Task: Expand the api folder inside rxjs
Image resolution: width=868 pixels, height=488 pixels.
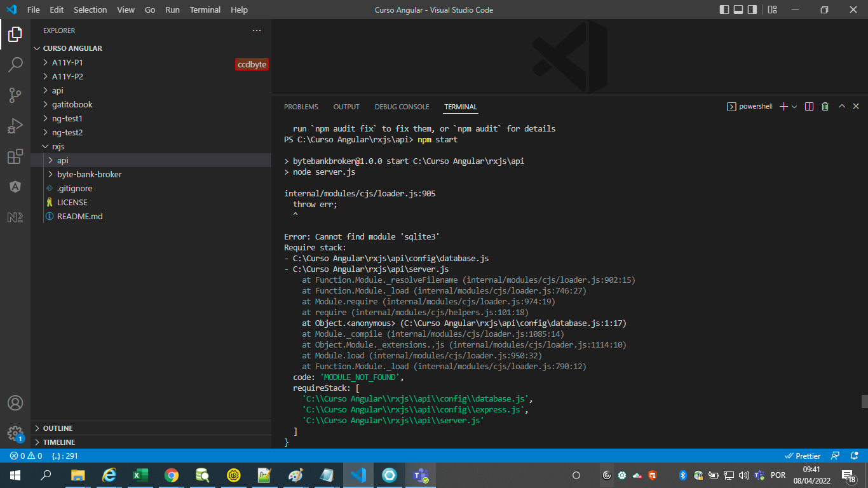Action: pos(151,160)
